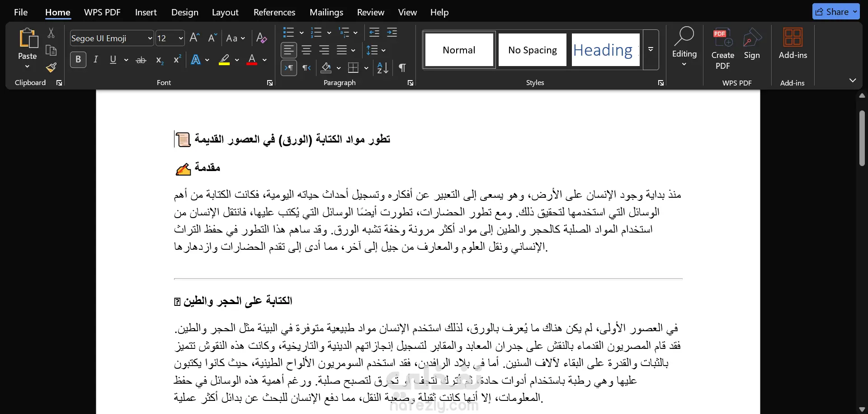868x414 pixels.
Task: Open the Add-ins icon
Action: pos(793,37)
